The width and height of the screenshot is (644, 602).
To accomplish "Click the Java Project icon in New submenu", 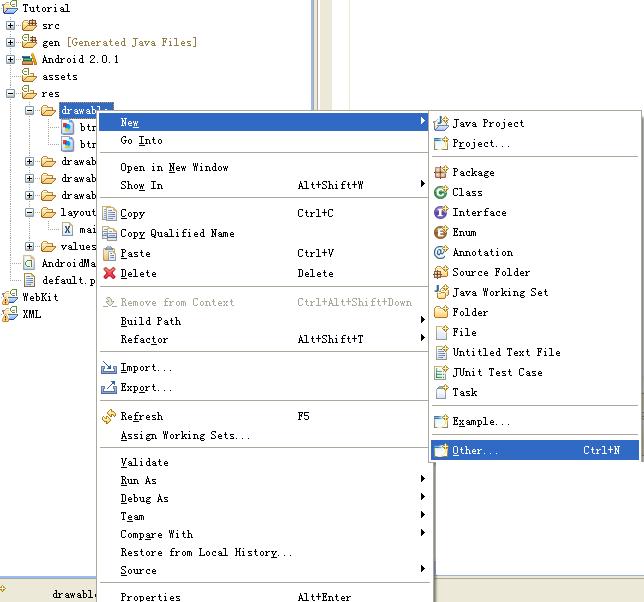I will [x=441, y=123].
